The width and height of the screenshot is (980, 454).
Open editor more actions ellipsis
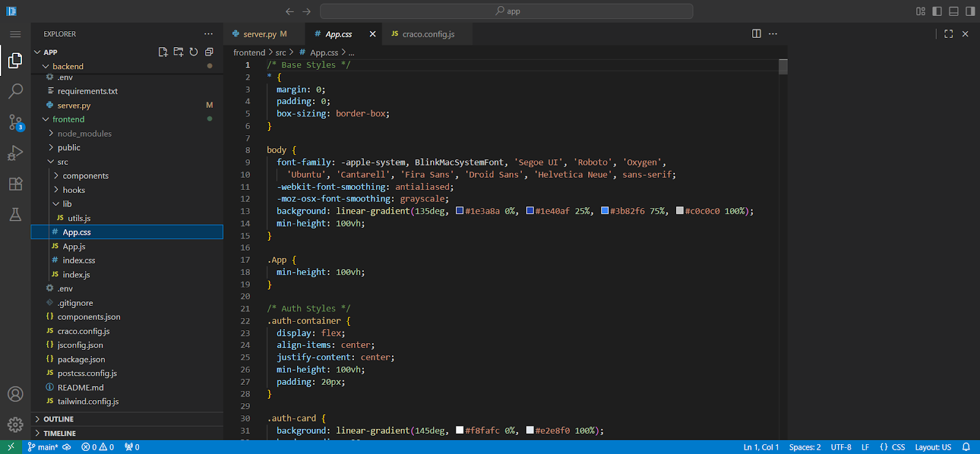(773, 34)
